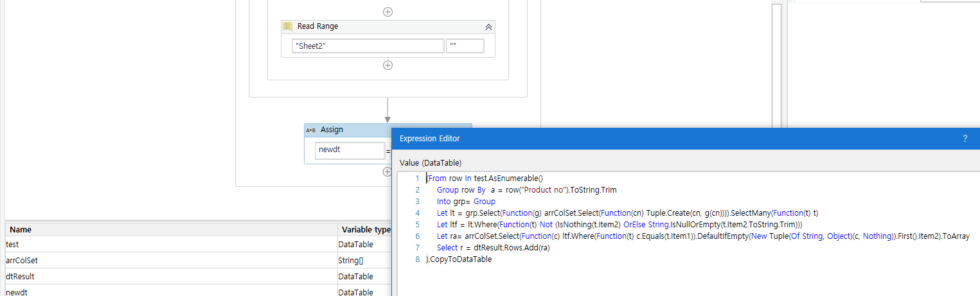Add activity below the Assign activity

[387, 171]
